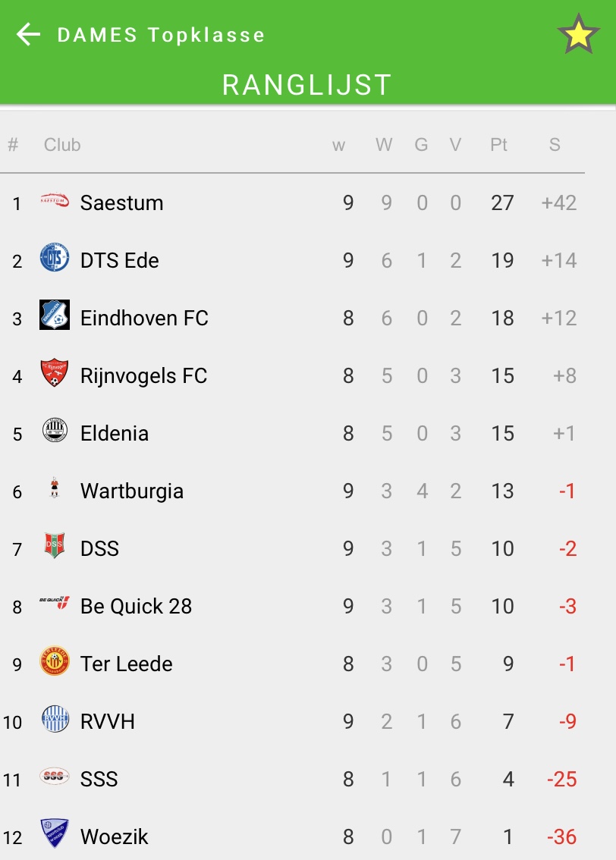
Task: Click the Ter Leede club logo
Action: (x=55, y=662)
